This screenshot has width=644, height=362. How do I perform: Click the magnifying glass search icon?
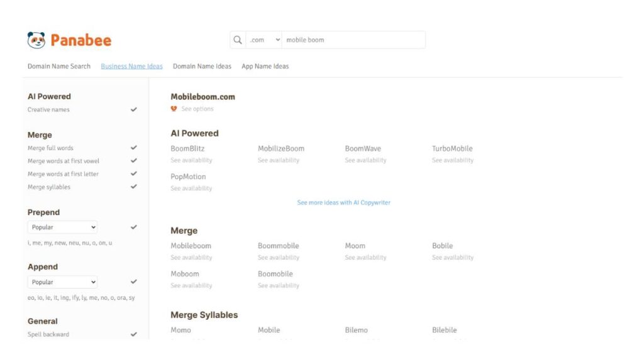point(237,40)
